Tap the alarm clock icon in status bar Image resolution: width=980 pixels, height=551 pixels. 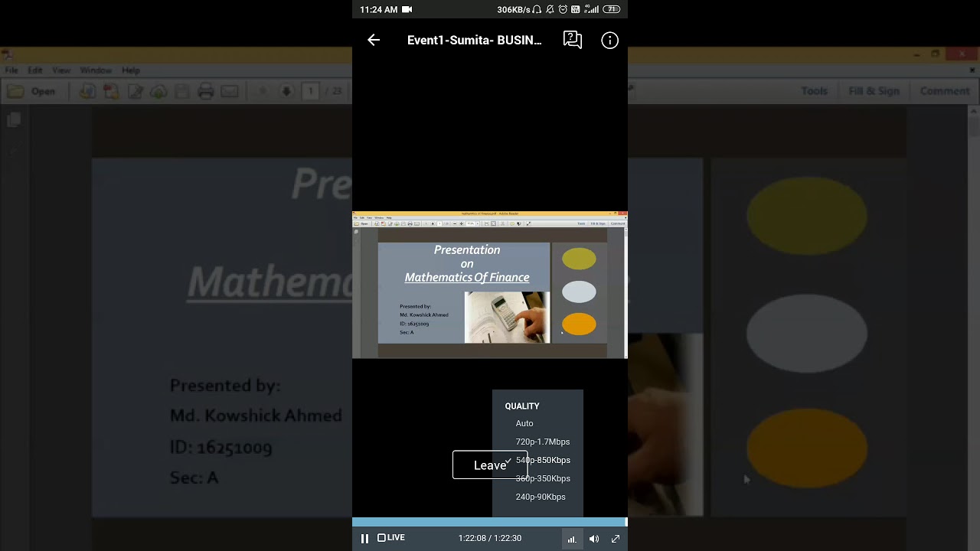pos(563,9)
